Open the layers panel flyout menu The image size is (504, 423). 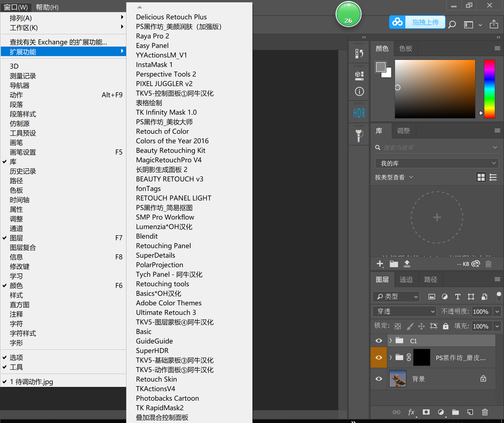(497, 279)
